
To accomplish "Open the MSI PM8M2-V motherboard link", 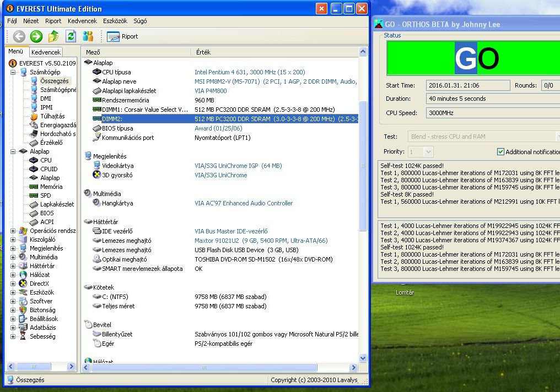I will point(276,81).
